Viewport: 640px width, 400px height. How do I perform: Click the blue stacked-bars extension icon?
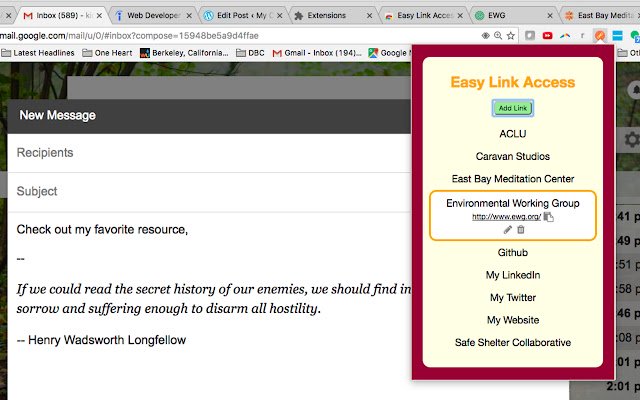(618, 36)
